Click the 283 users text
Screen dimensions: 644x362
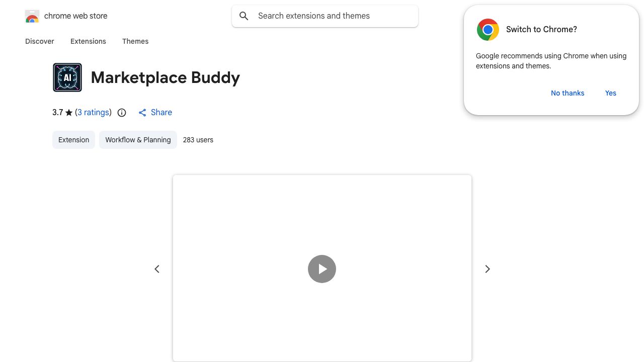click(198, 140)
